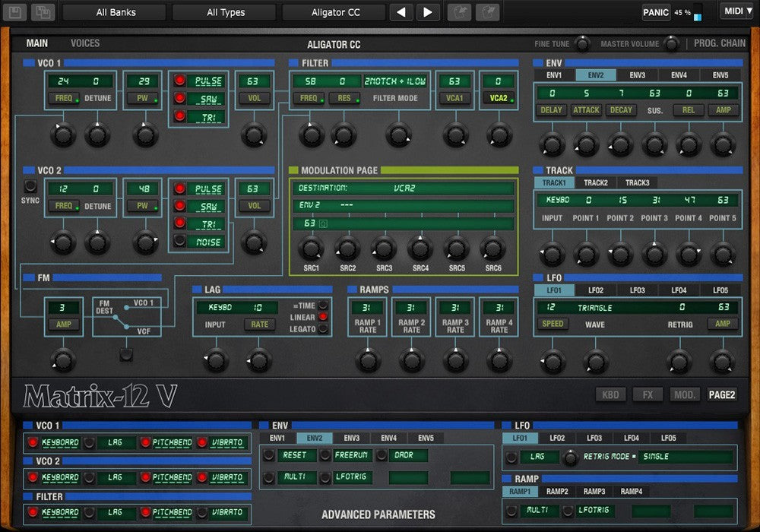
Task: Click the Filter Mode knob
Action: click(x=398, y=135)
